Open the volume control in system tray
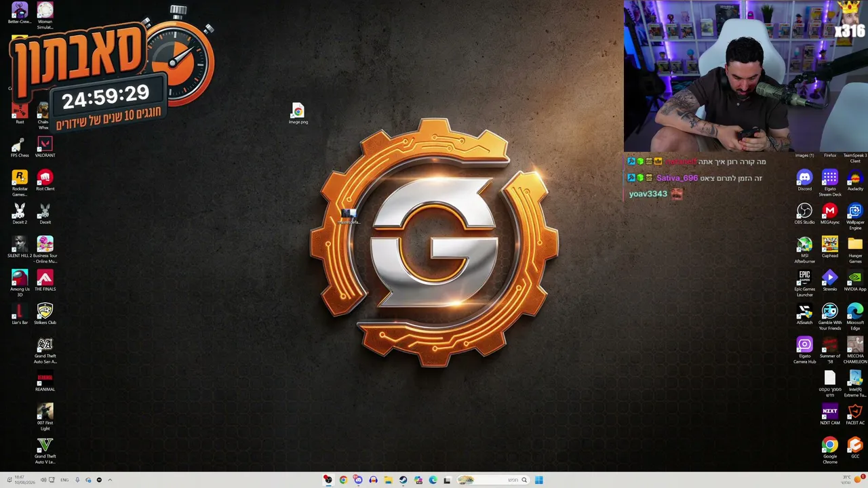 (43, 480)
